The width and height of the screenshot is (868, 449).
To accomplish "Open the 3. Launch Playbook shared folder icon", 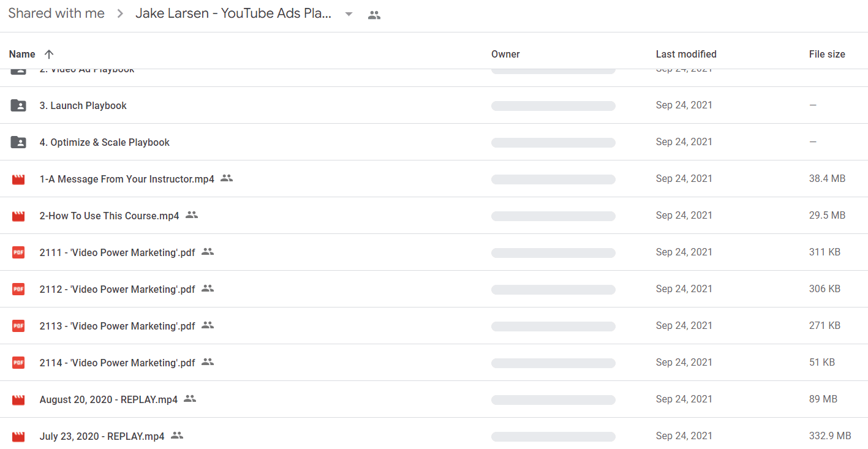I will [x=18, y=105].
